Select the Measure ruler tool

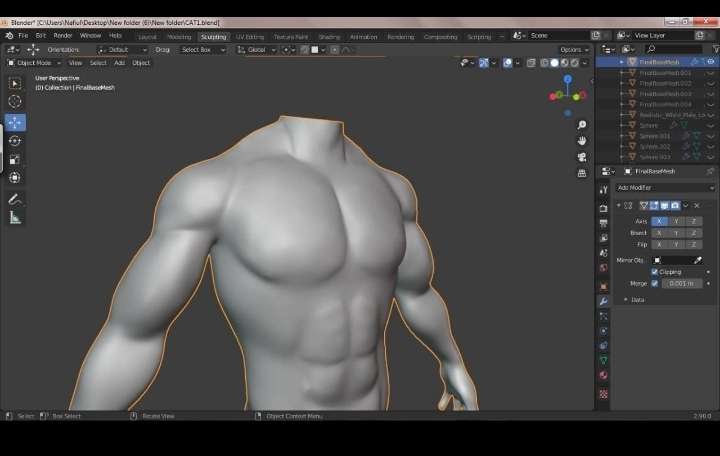pos(15,218)
